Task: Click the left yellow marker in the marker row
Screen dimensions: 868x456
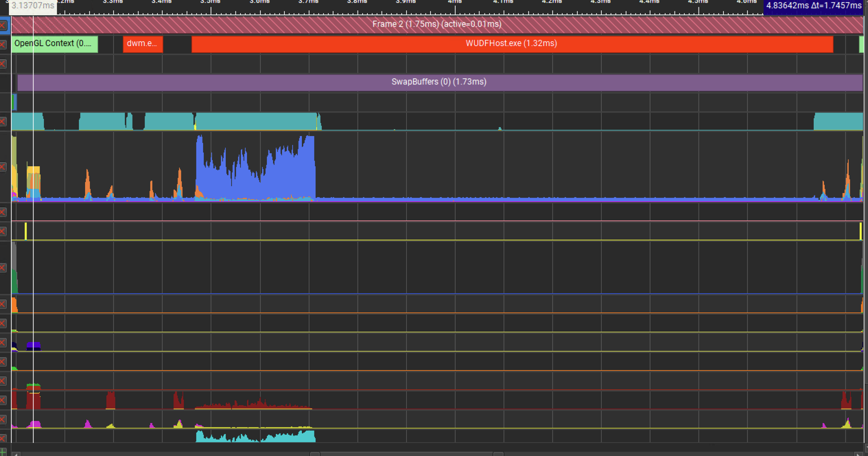Action: coord(25,231)
